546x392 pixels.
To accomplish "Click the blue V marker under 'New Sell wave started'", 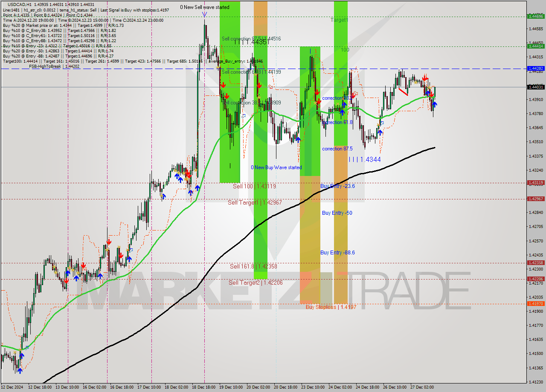I will click(204, 14).
